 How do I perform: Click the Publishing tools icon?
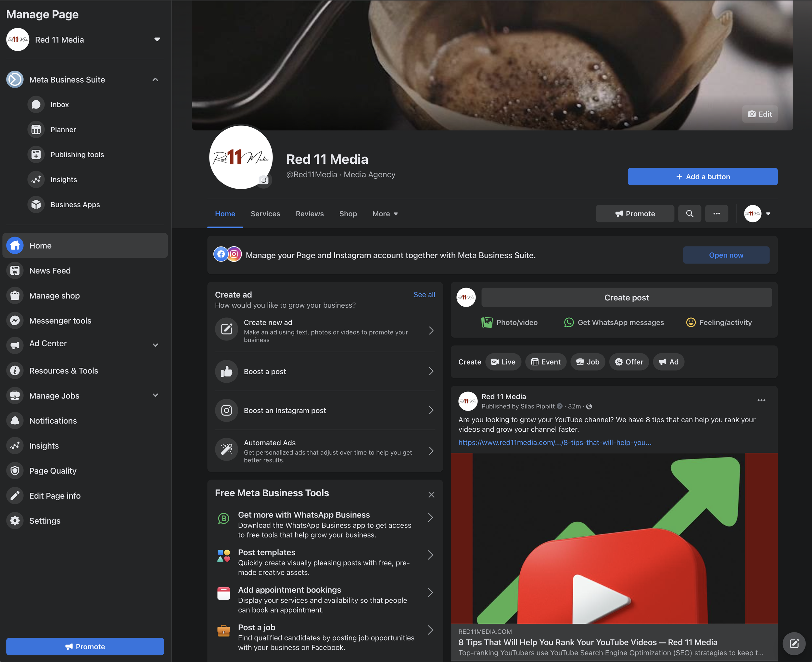[36, 154]
